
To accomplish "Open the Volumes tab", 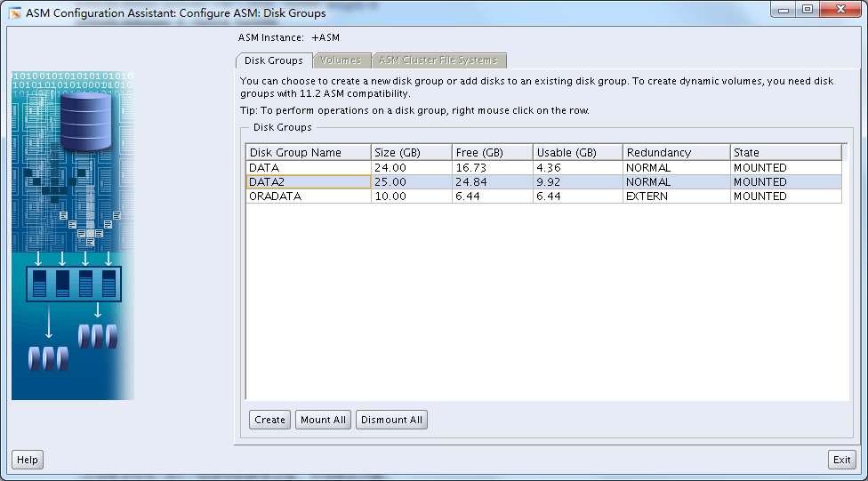I will 341,60.
